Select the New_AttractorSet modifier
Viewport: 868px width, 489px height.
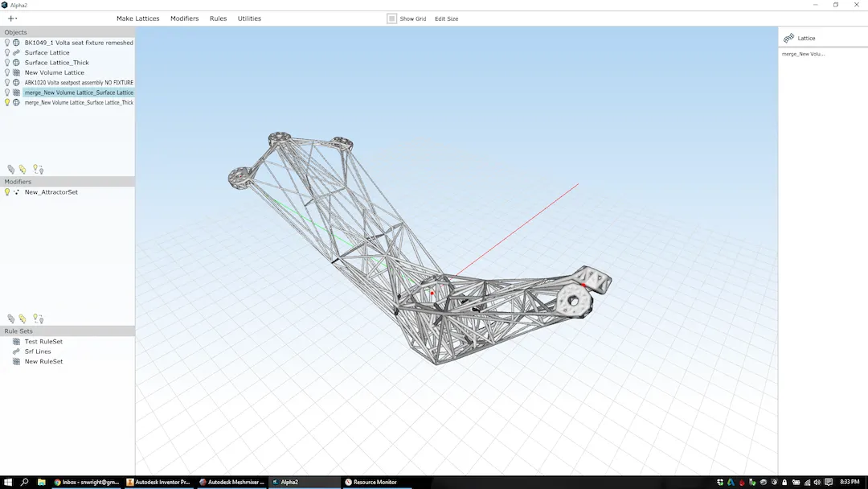51,192
